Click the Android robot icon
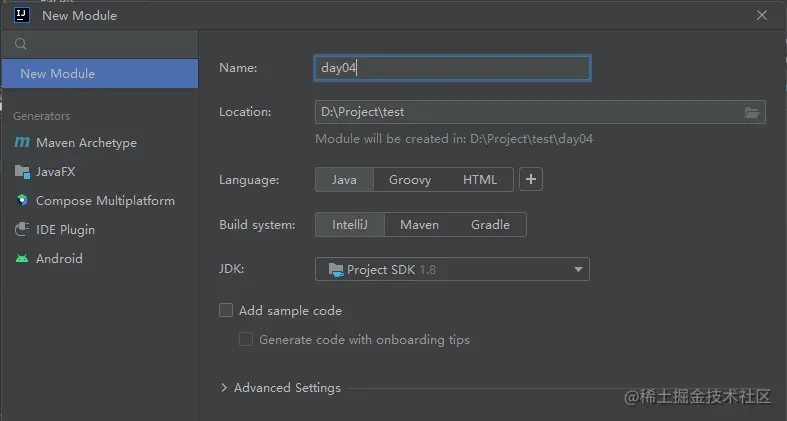This screenshot has width=787, height=421. (22, 258)
